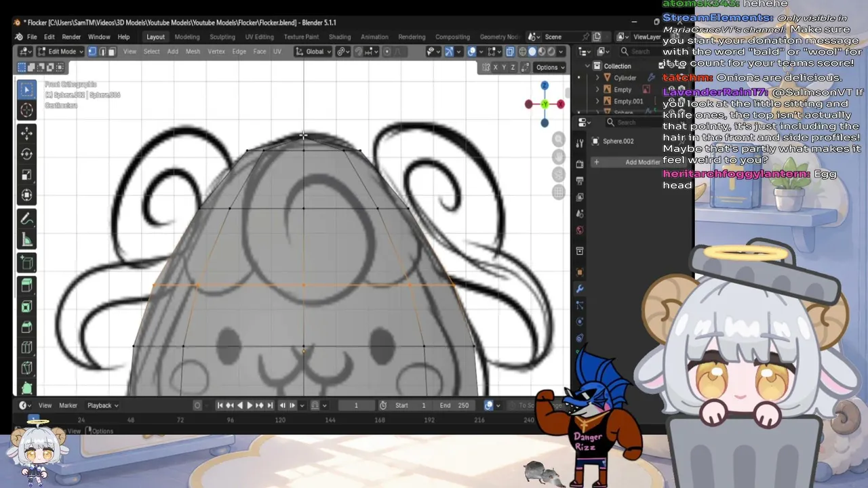868x488 pixels.
Task: Switch to the Modeling workspace tab
Action: (186, 37)
